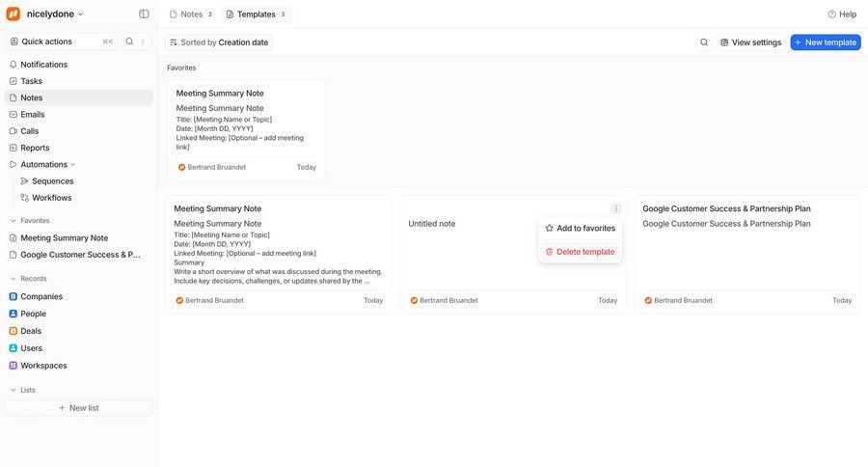Click the templates search magnifier icon
Image resolution: width=868 pixels, height=467 pixels.
click(x=704, y=42)
